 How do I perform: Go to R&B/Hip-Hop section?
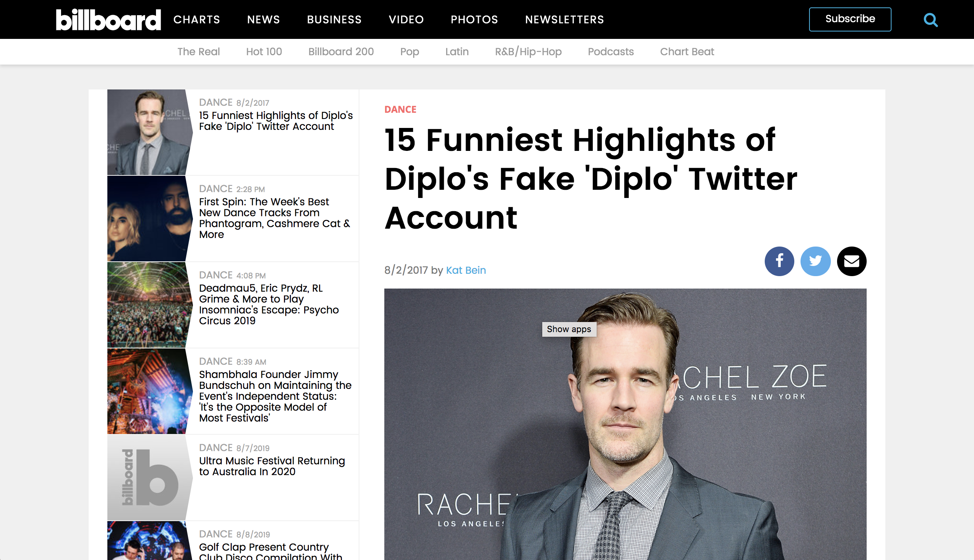[x=528, y=52]
